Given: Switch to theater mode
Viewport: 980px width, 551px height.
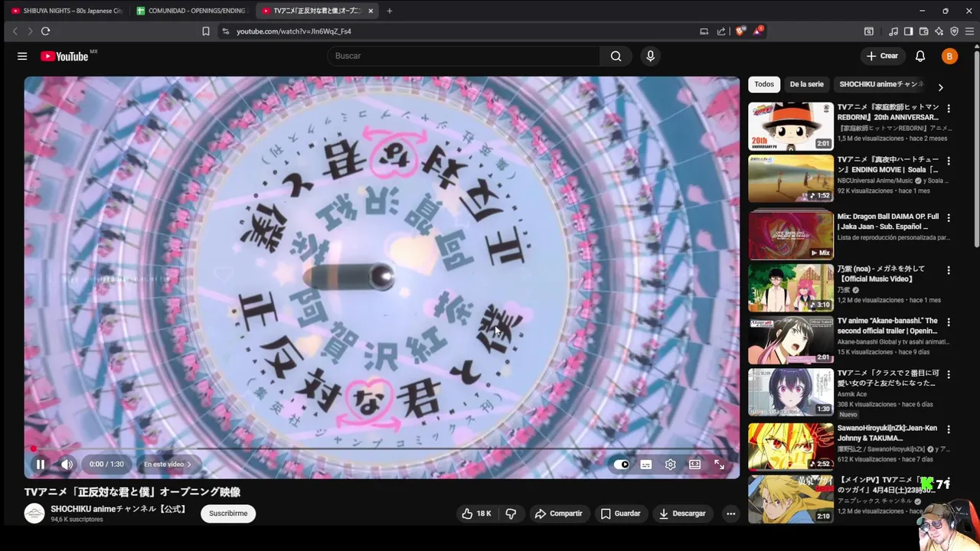Looking at the screenshot, I should click(694, 465).
